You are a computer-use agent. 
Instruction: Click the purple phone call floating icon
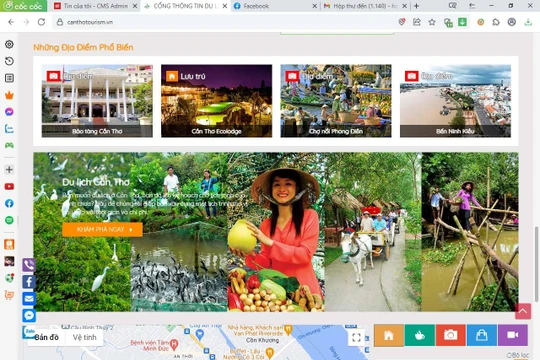coord(29,265)
